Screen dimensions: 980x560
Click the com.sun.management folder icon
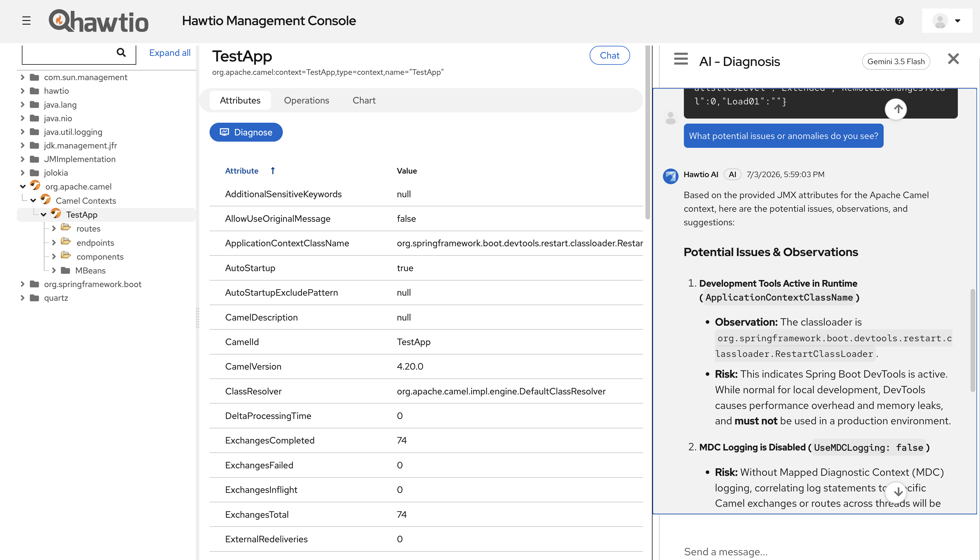[x=34, y=77]
